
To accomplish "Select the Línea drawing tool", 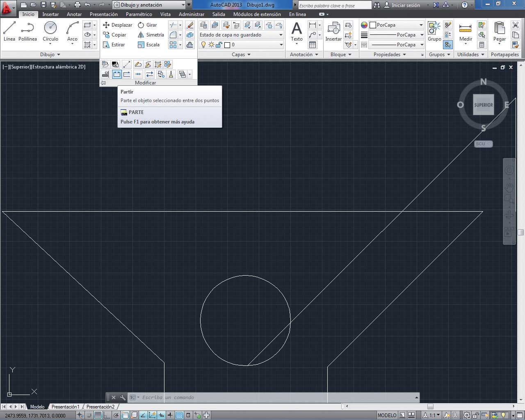I will (9, 32).
